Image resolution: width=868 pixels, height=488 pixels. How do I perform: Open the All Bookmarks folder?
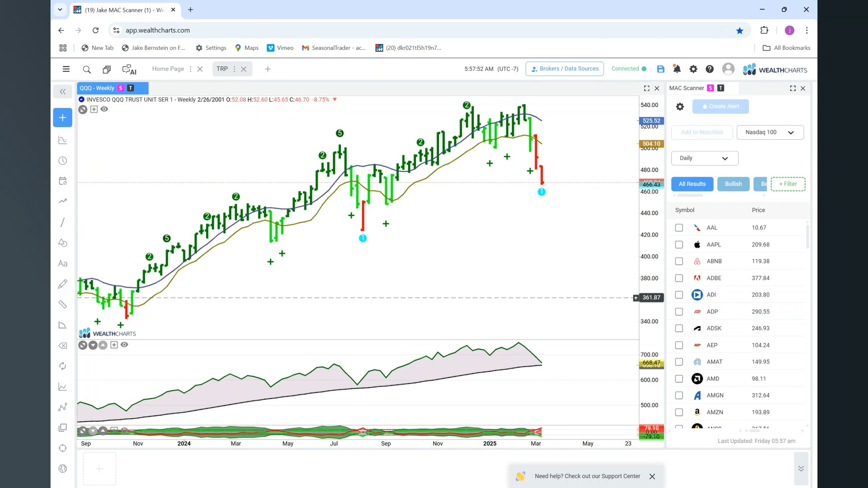[x=787, y=48]
